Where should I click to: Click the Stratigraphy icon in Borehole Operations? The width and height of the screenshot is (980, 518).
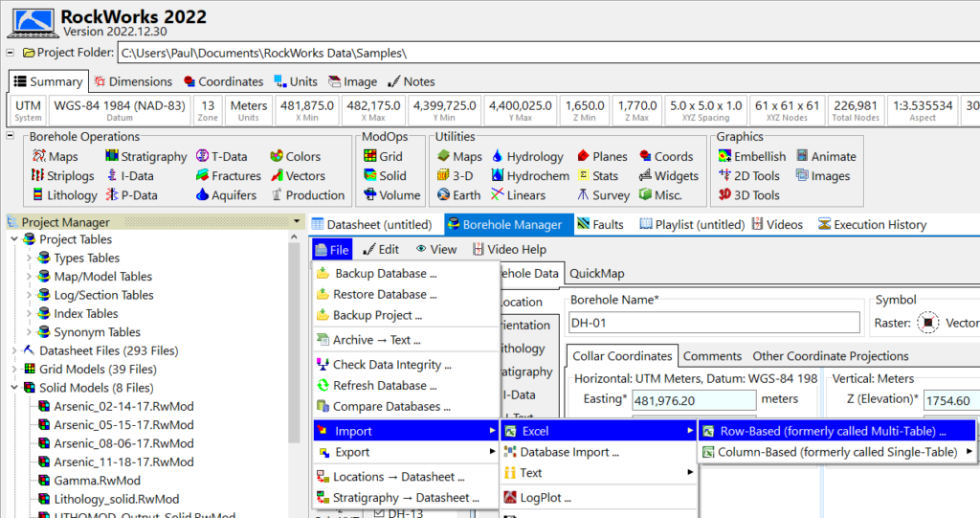(x=112, y=157)
